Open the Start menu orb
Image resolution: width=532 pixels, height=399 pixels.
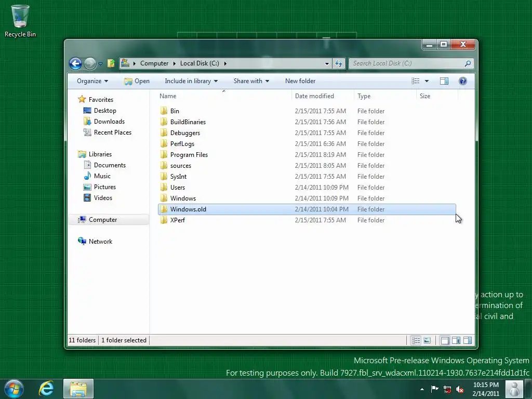pos(14,389)
